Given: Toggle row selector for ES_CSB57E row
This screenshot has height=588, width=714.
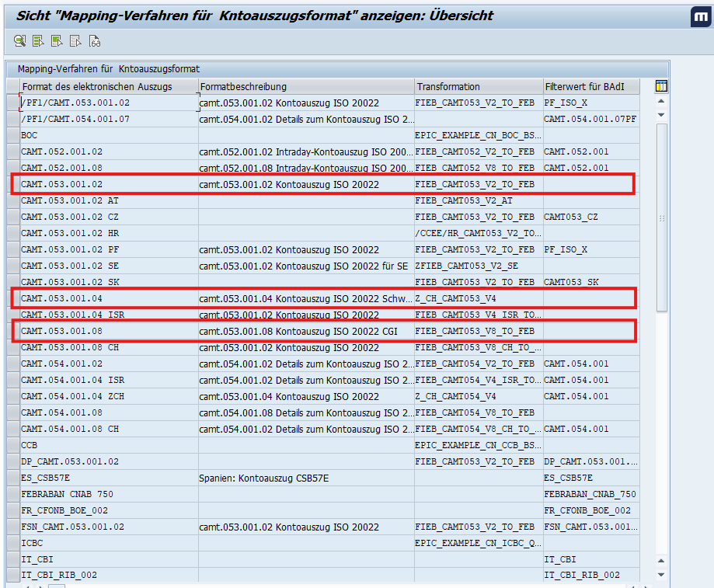Looking at the screenshot, I should pos(12,478).
